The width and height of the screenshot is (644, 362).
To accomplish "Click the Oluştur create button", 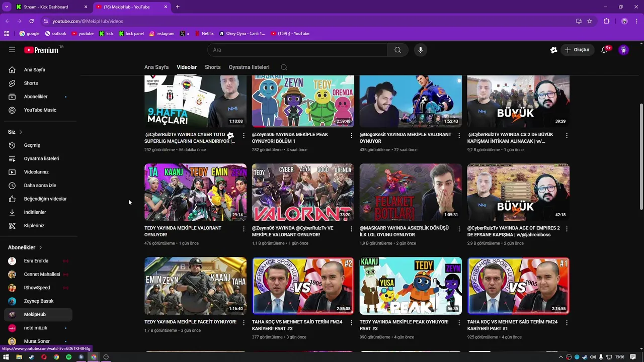I will pos(577,50).
